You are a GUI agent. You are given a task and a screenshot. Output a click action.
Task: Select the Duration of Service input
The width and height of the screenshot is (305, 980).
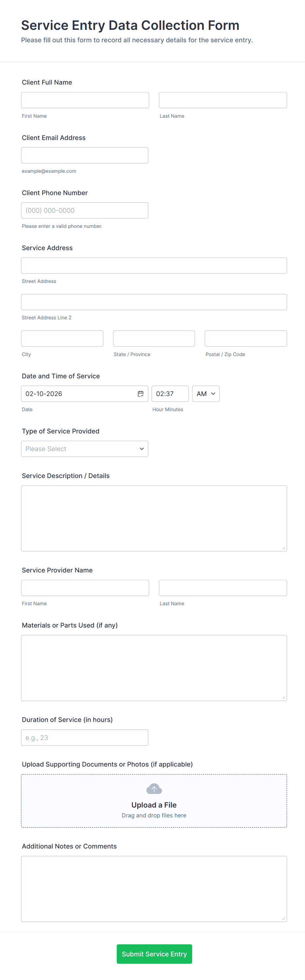pos(85,738)
